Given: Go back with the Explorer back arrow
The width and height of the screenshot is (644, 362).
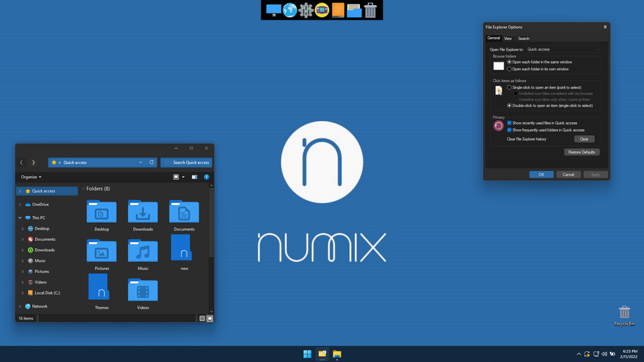Looking at the screenshot, I should point(21,163).
